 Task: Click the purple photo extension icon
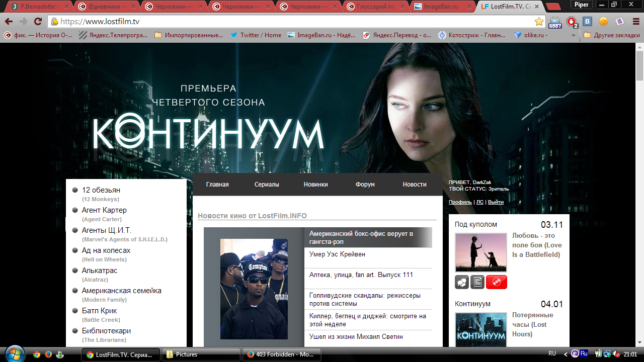[x=619, y=22]
